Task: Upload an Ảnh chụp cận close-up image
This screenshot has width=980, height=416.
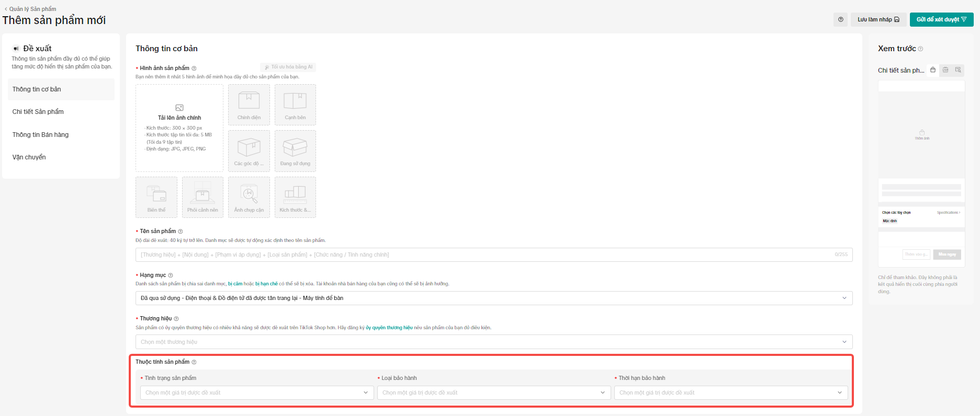Action: [x=249, y=197]
